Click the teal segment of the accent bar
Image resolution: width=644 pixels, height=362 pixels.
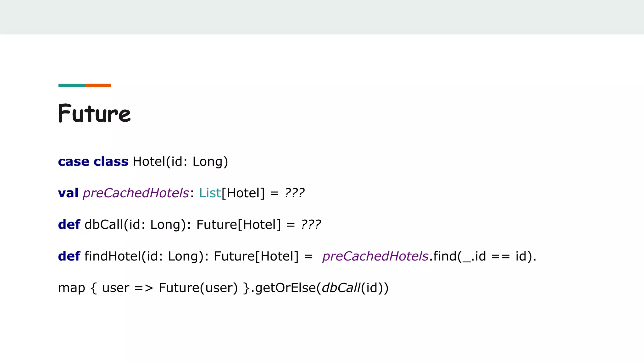pos(71,85)
